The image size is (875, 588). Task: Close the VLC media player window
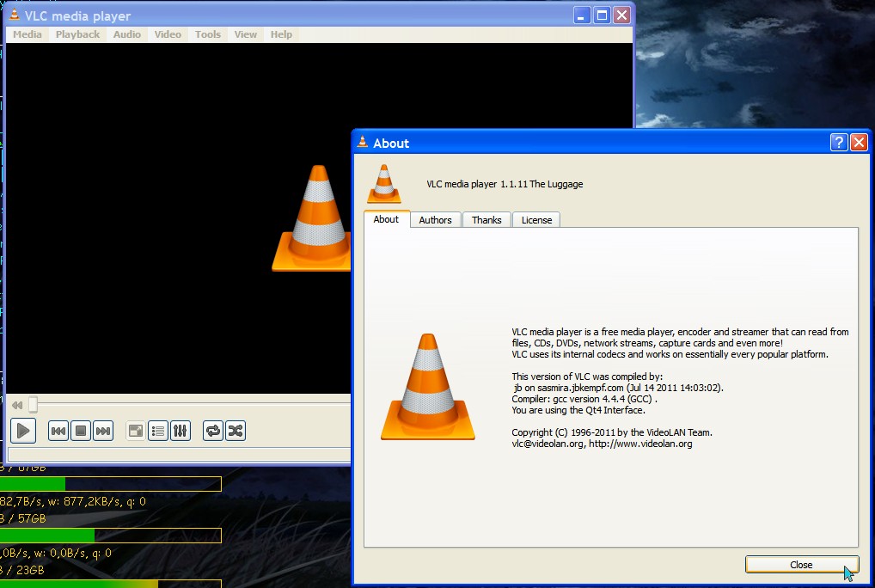[x=621, y=15]
